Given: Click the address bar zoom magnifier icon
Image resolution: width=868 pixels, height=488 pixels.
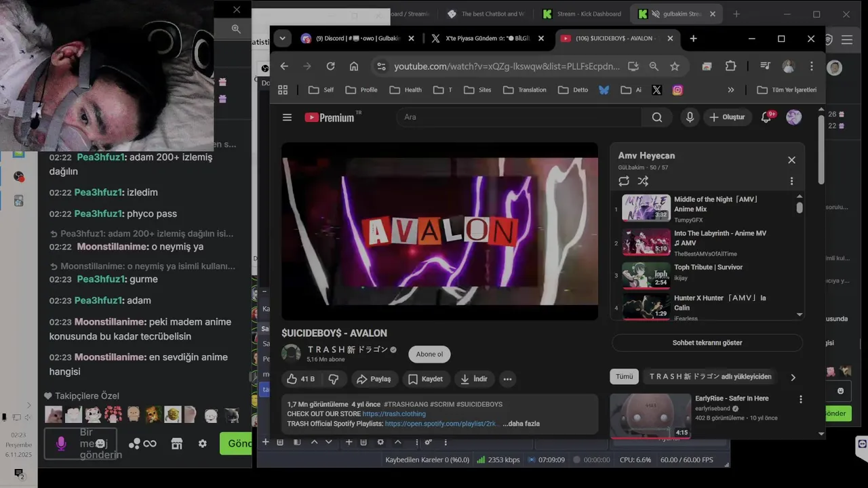Looking at the screenshot, I should [654, 66].
